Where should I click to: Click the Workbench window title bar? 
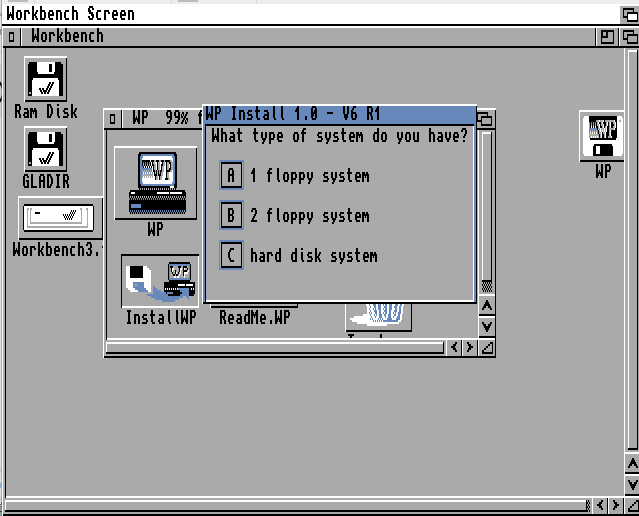click(x=308, y=37)
